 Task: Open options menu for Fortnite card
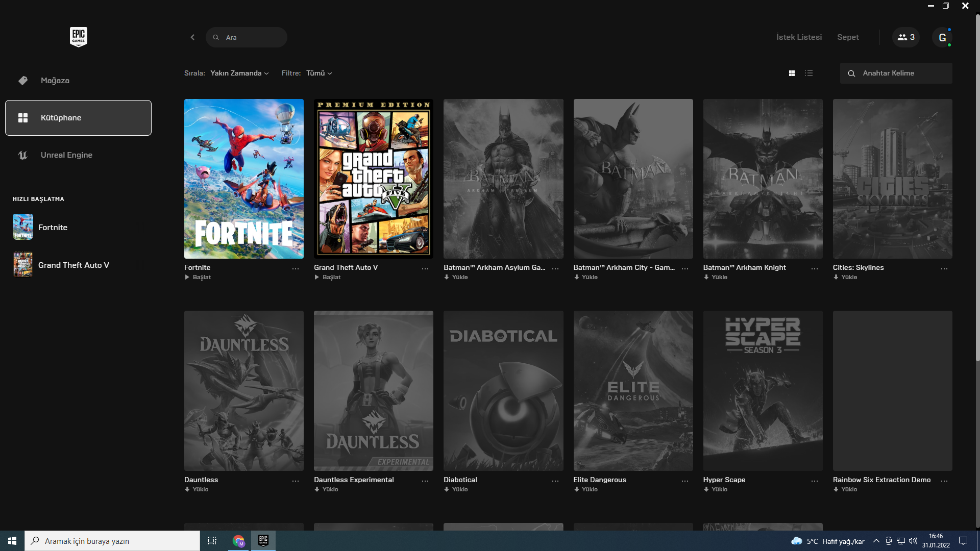click(x=296, y=268)
